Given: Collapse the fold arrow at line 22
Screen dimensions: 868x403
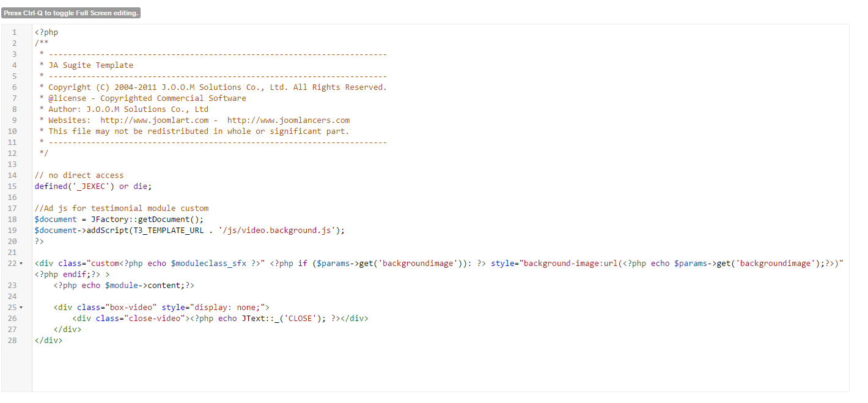Looking at the screenshot, I should [x=21, y=264].
